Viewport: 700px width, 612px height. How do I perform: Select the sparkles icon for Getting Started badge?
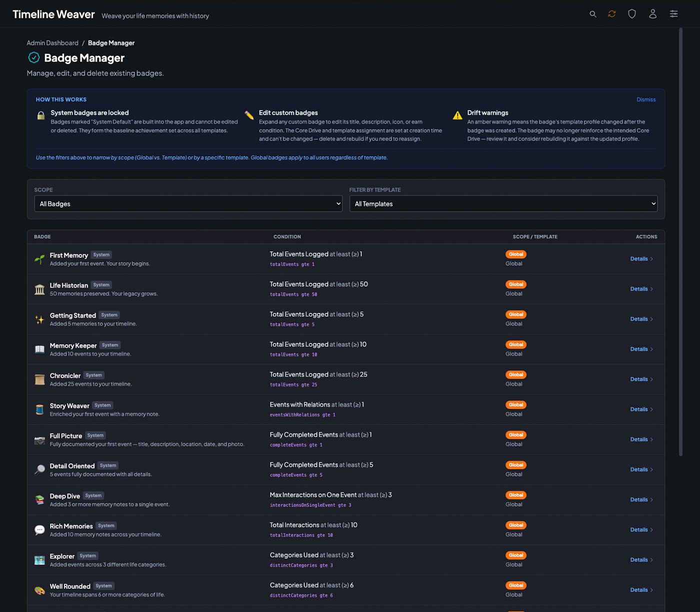[x=39, y=319]
